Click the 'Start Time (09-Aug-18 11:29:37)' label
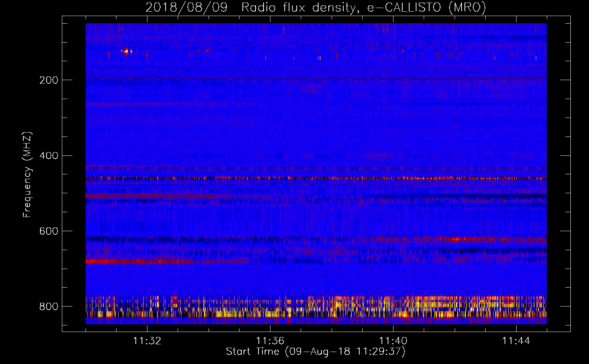The width and height of the screenshot is (589, 364). [x=316, y=352]
